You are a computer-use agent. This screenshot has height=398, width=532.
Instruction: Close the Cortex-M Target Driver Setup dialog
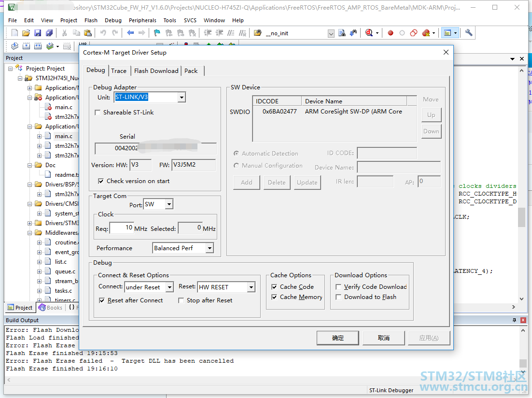(446, 52)
